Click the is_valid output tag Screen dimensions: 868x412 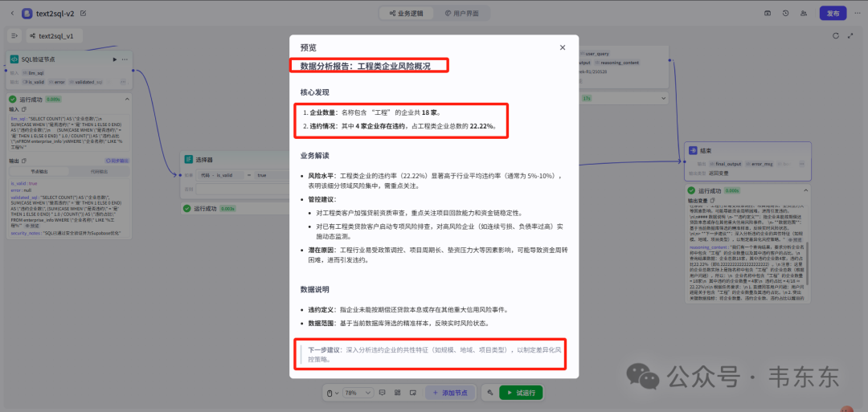pos(35,82)
